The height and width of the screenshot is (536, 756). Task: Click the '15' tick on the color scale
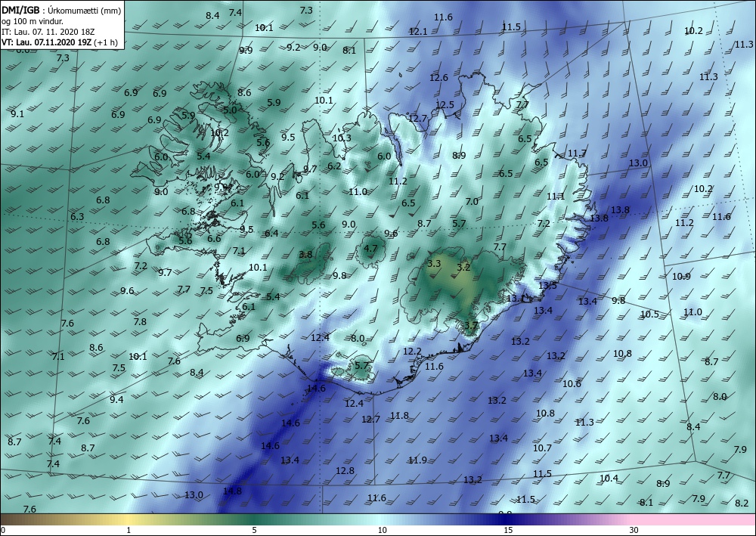[x=508, y=531]
